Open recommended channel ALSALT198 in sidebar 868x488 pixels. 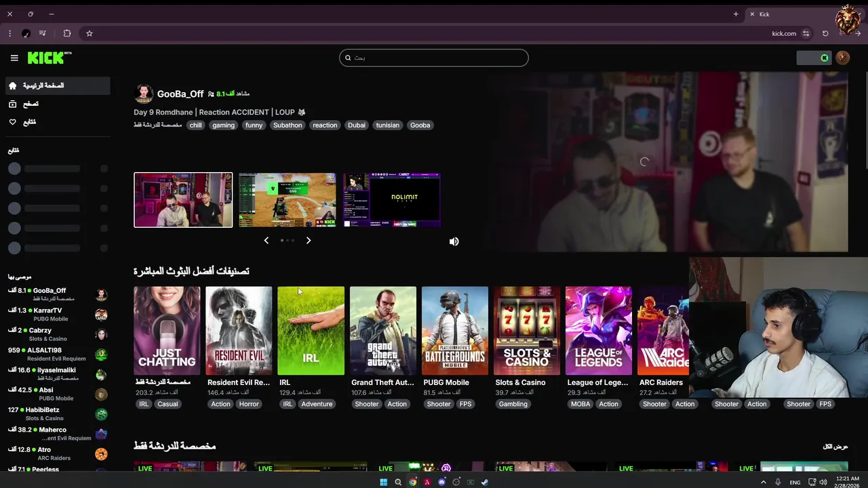coord(58,354)
